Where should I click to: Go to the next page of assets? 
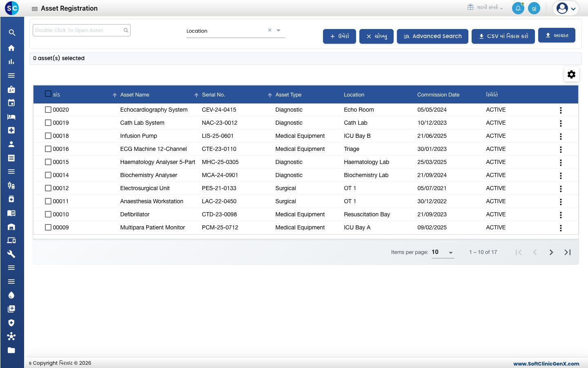[x=551, y=252]
